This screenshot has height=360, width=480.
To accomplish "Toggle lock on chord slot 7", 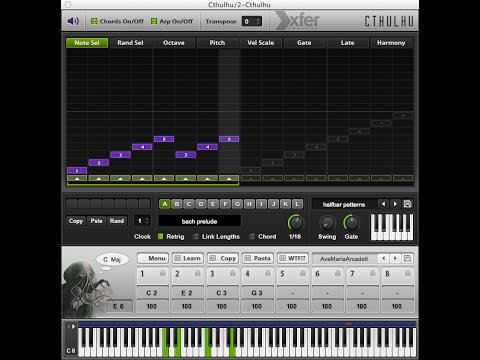I will (x=372, y=273).
